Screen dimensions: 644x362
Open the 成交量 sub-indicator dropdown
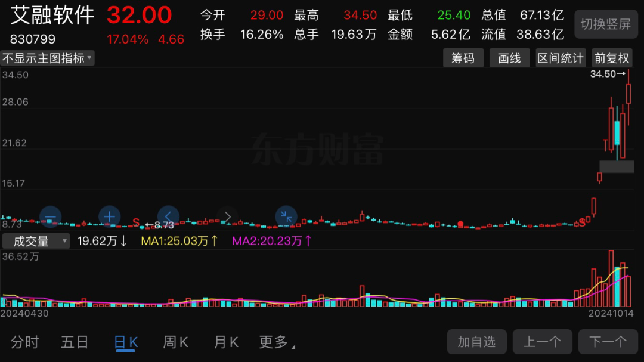[x=36, y=241]
